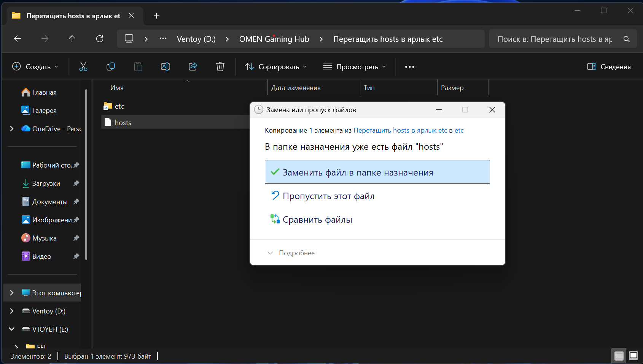Go up one folder level
This screenshot has width=643, height=364.
[x=72, y=39]
